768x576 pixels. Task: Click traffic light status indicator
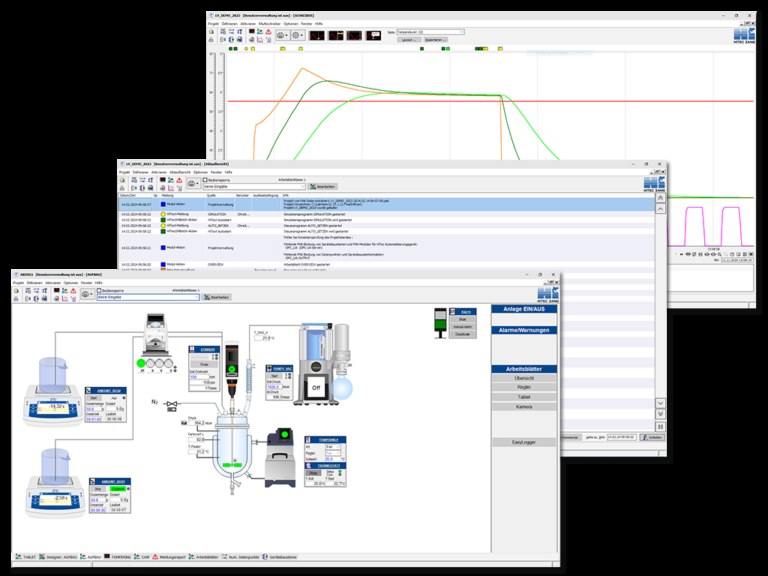pos(440,323)
